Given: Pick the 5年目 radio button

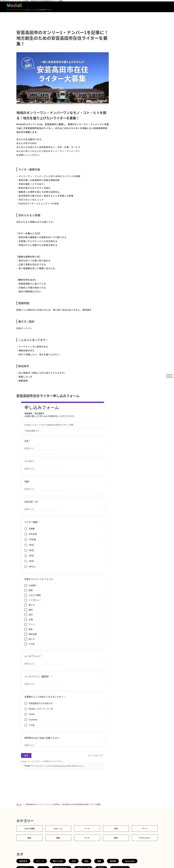Looking at the screenshot, I should tap(26, 561).
